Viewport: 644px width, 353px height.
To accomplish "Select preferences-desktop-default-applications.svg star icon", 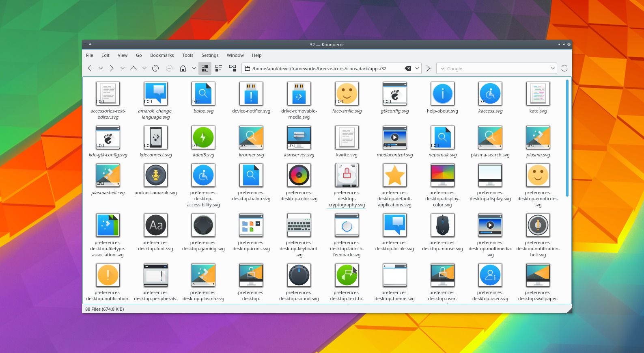I will click(x=395, y=175).
